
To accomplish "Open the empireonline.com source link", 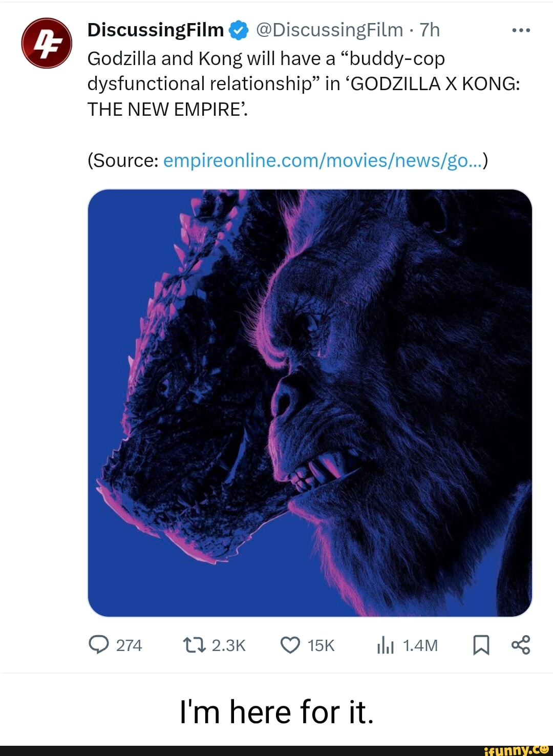I will tap(323, 161).
